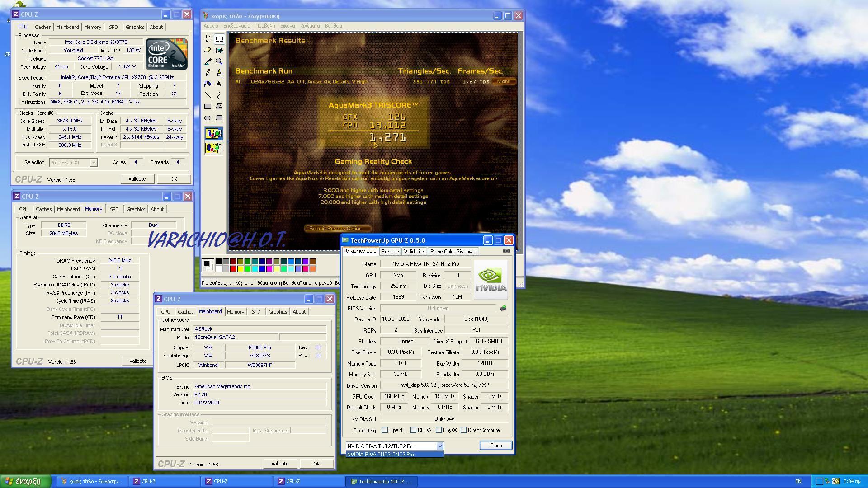This screenshot has width=868, height=488.
Task: Click the taskbar clock showing 2:34
Action: tap(851, 482)
